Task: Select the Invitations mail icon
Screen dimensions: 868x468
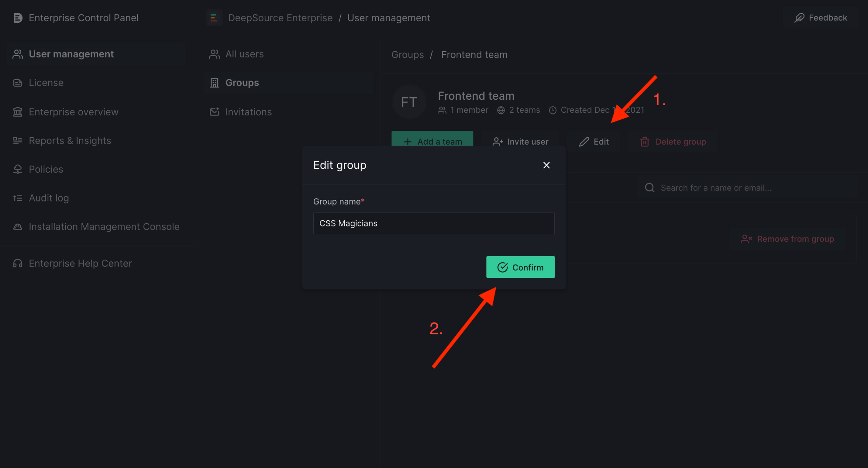Action: (x=214, y=112)
